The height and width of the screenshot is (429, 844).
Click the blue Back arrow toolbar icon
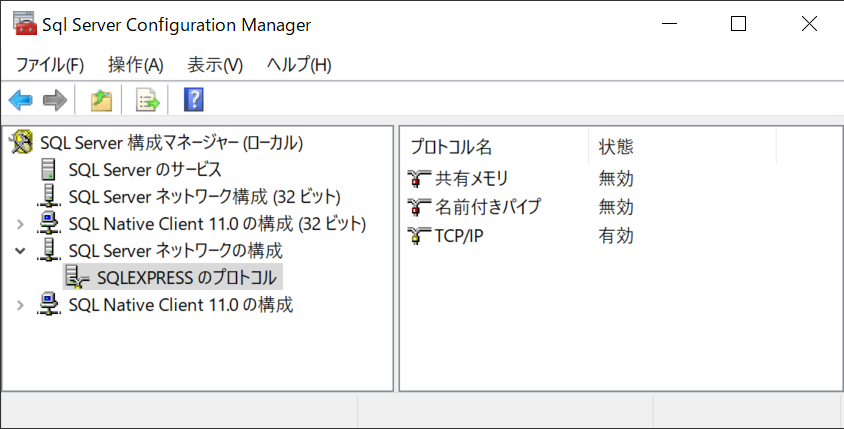(x=20, y=100)
